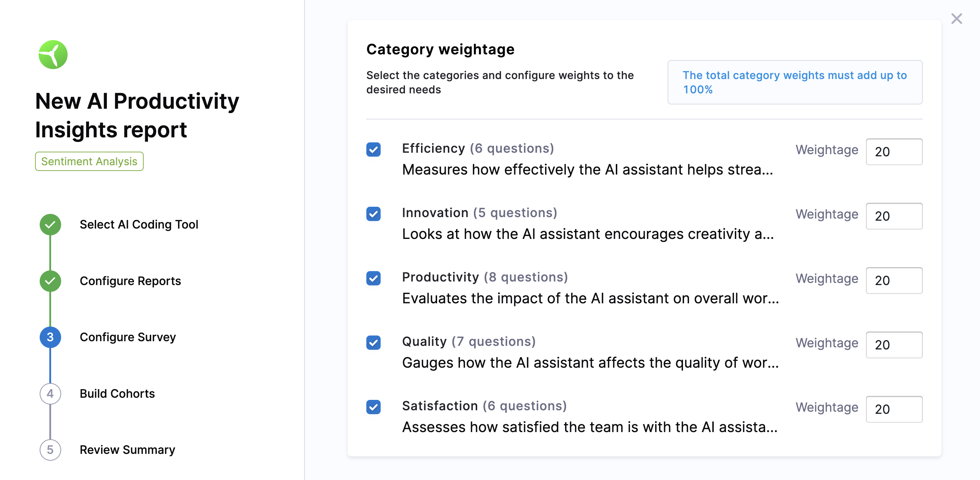Click the Configure Reports completed step icon
Viewport: 980px width, 480px height.
50,281
